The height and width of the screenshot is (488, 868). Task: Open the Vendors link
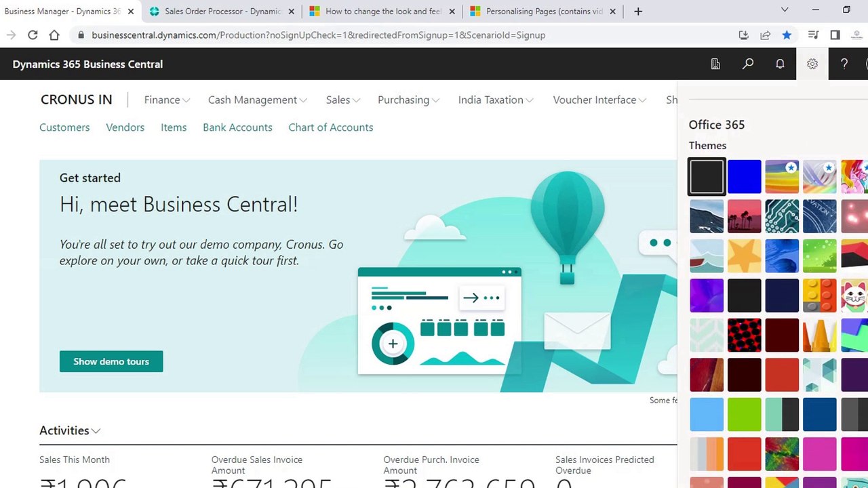coord(125,127)
